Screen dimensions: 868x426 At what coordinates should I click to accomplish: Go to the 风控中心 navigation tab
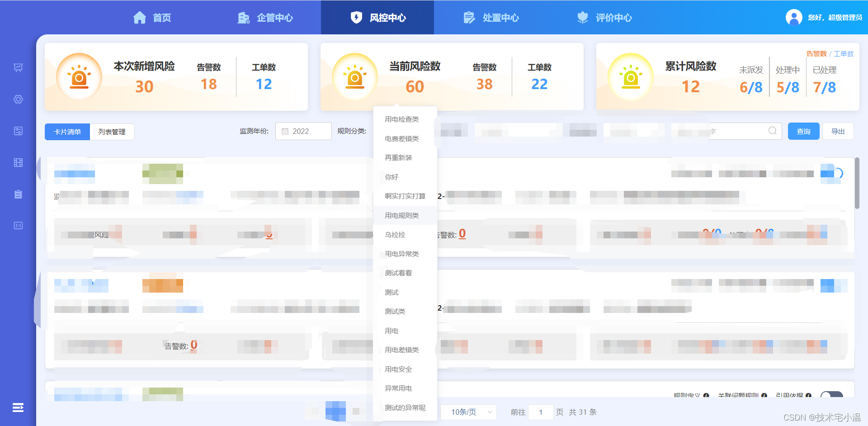click(377, 17)
